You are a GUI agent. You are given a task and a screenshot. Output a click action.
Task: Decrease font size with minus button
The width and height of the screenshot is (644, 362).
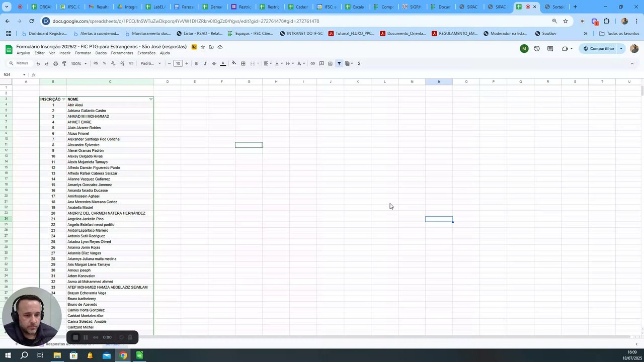(169, 63)
